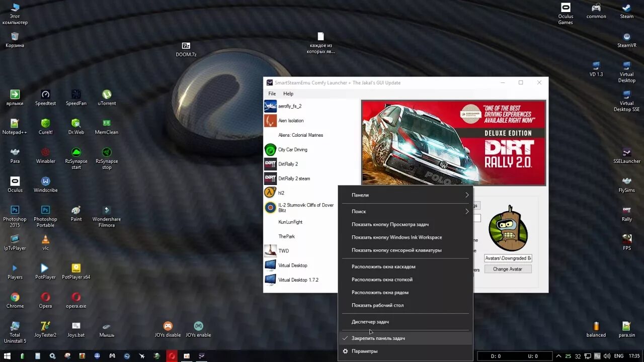Select the CureIt! desktop icon
644x362 pixels.
45,127
